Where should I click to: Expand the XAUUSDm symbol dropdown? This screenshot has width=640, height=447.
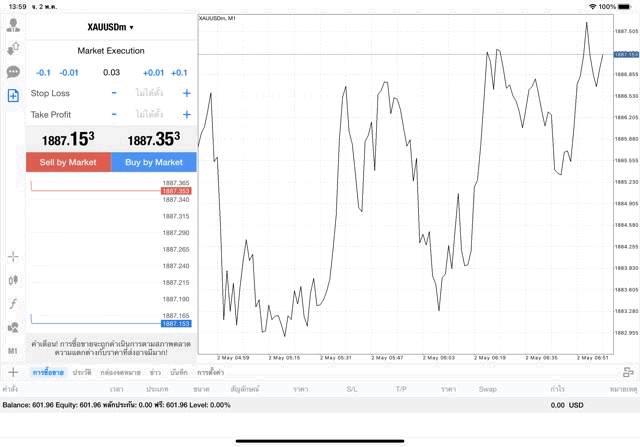pyautogui.click(x=111, y=27)
